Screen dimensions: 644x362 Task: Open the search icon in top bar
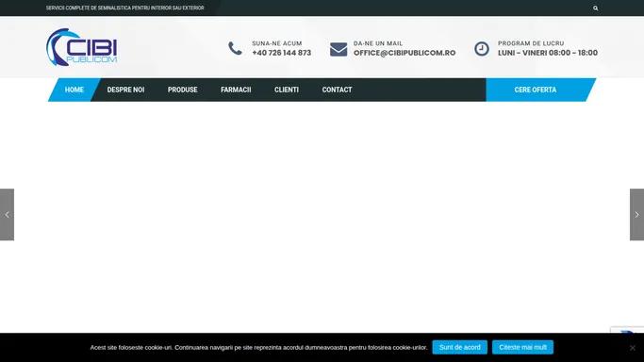click(595, 8)
